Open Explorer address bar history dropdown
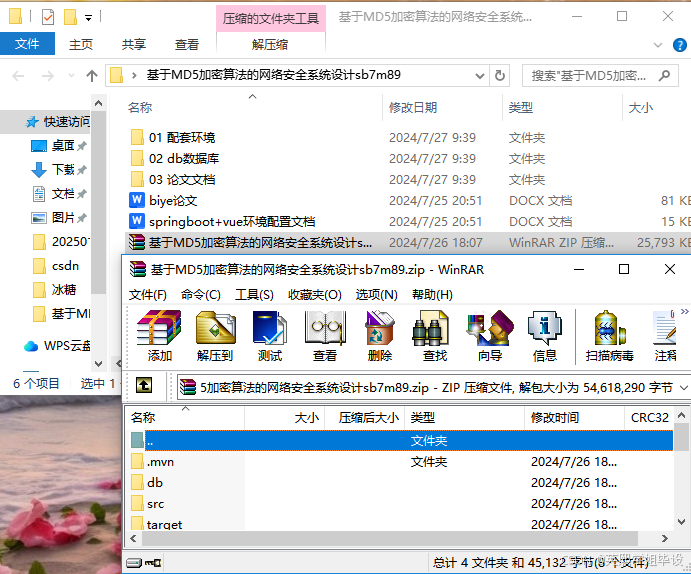 [x=480, y=76]
